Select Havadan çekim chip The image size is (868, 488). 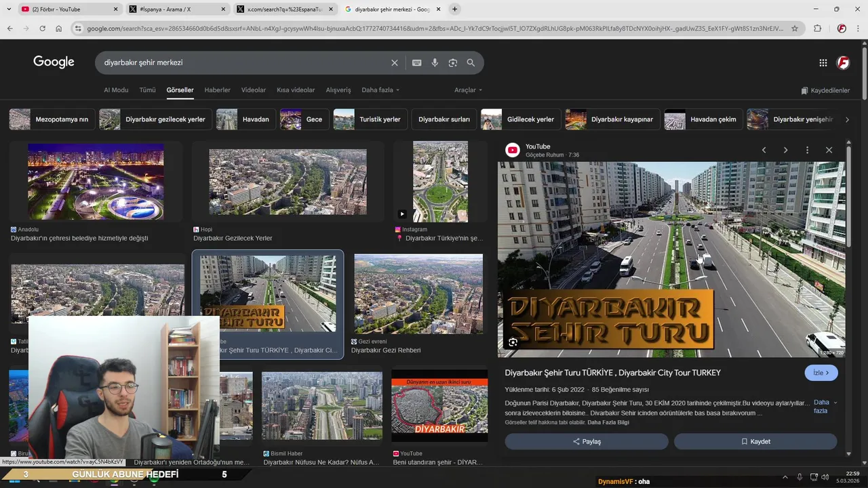703,119
